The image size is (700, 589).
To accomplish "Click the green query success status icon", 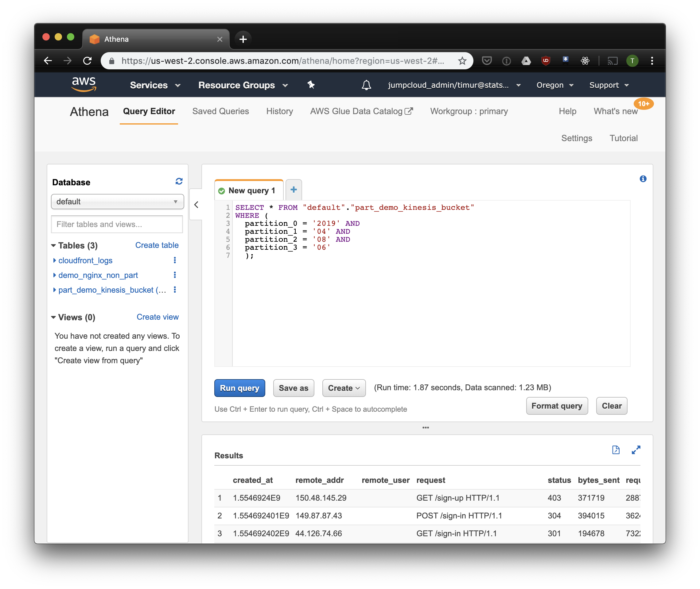I will (x=222, y=190).
